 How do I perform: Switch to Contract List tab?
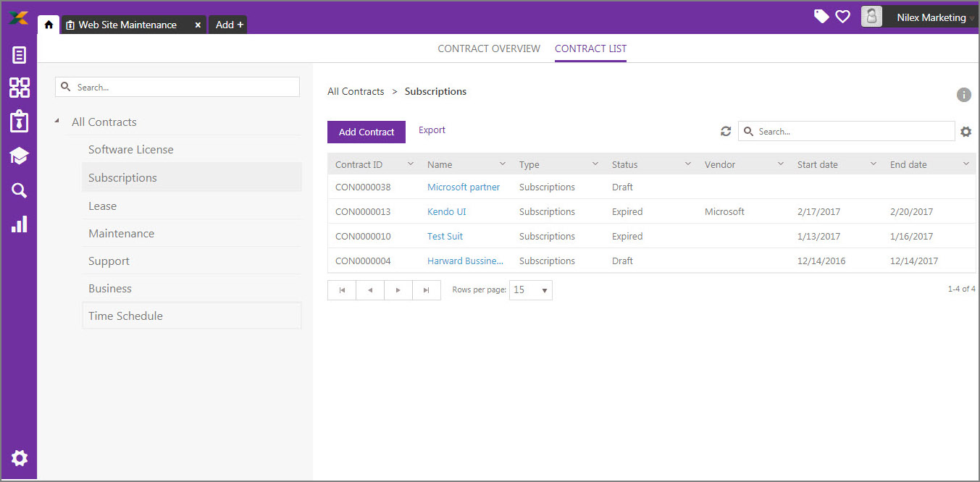point(590,48)
